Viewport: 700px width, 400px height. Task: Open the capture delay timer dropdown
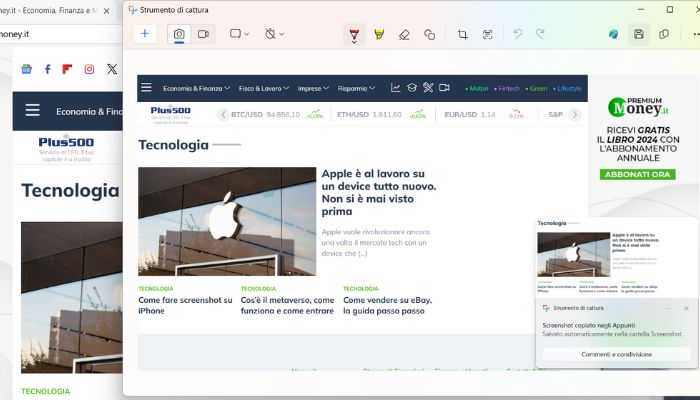274,34
